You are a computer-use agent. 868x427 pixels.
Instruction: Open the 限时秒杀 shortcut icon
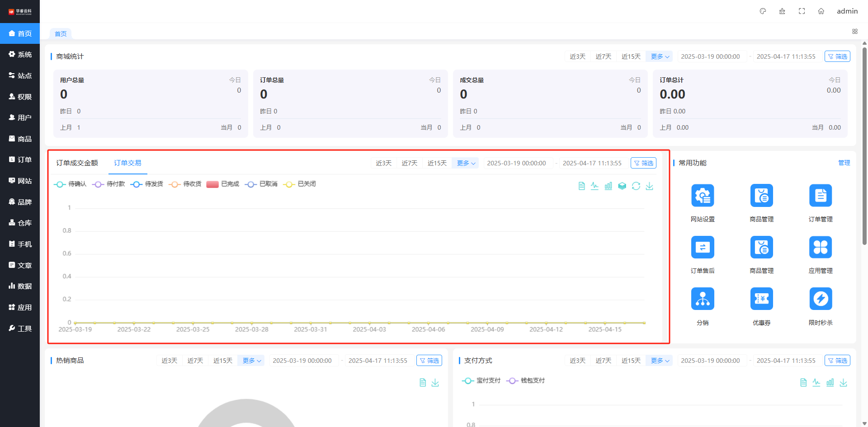[820, 299]
